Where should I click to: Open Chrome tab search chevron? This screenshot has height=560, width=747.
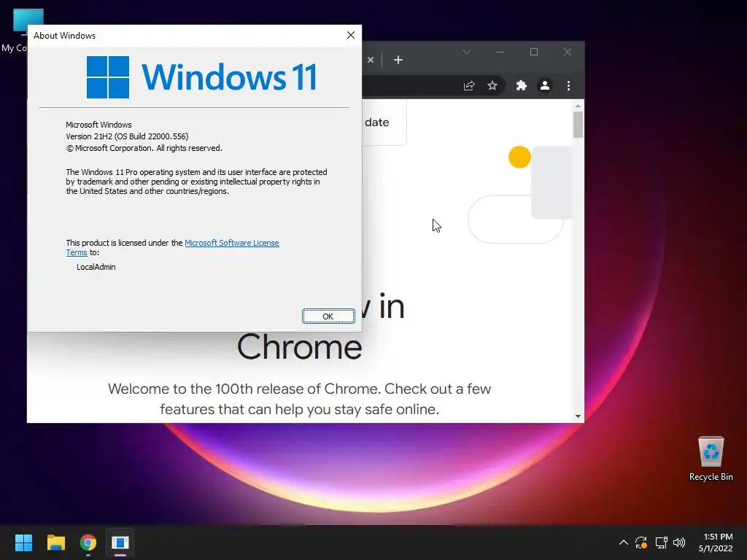(x=467, y=52)
